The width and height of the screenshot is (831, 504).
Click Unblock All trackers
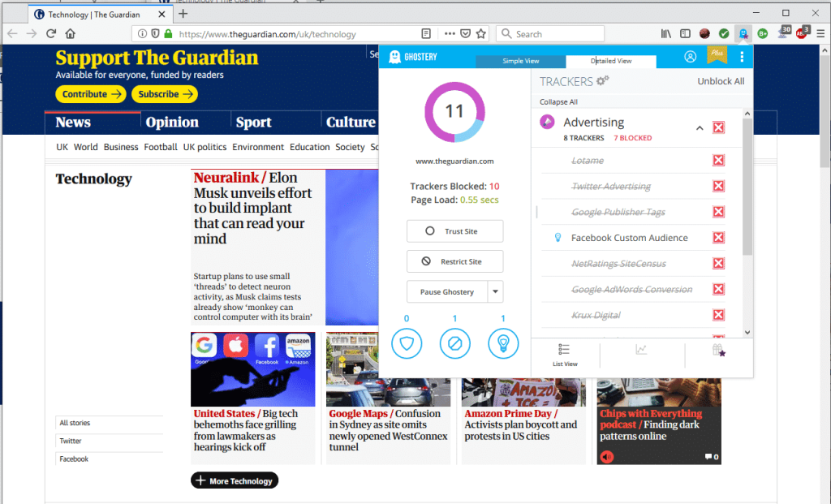721,81
